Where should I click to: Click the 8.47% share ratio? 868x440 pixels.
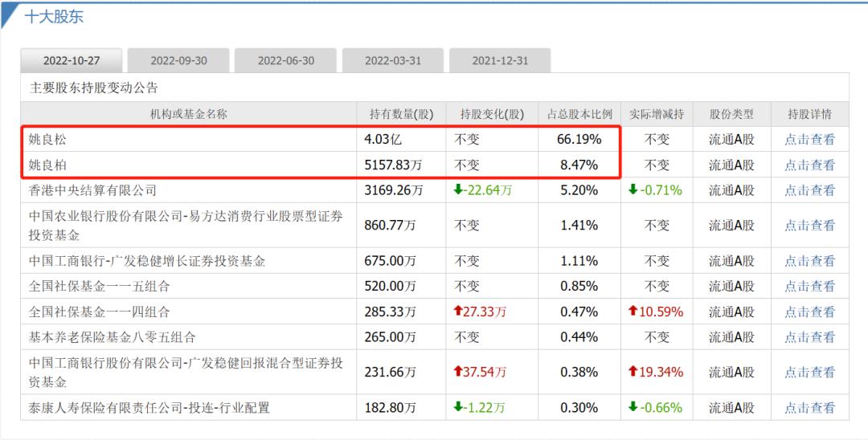pyautogui.click(x=579, y=165)
